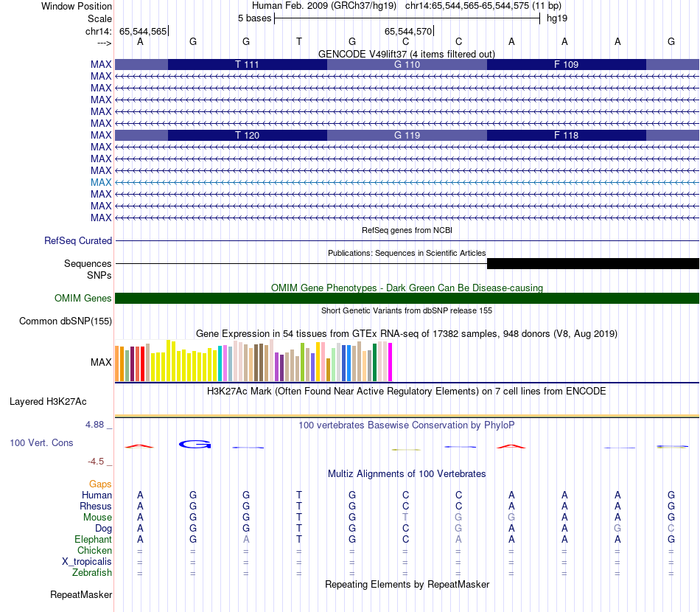Open the Common dbSNP(155) track label

66,321
